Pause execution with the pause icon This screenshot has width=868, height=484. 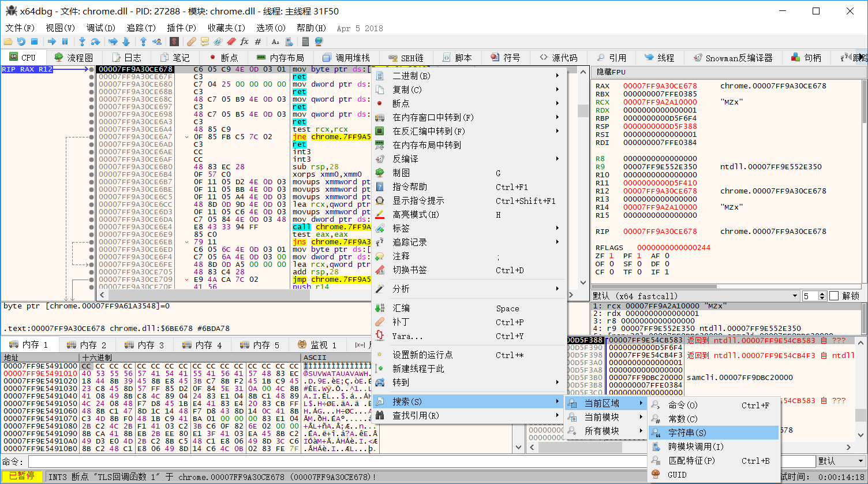[65, 42]
